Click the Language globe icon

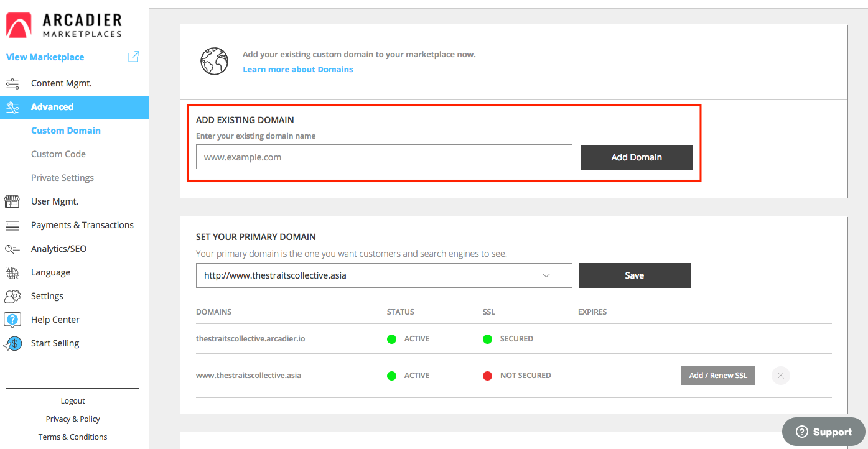12,272
